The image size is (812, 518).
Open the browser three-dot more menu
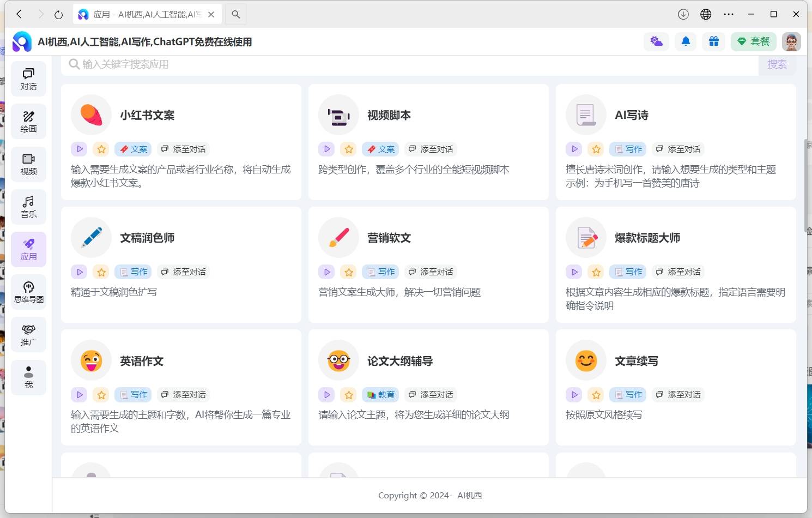point(729,14)
